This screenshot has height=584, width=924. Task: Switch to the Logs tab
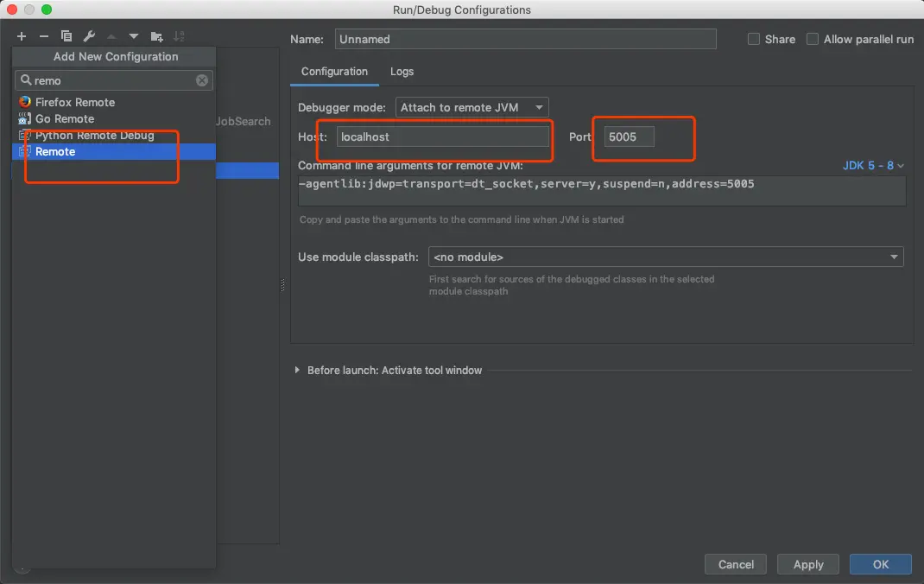(402, 72)
